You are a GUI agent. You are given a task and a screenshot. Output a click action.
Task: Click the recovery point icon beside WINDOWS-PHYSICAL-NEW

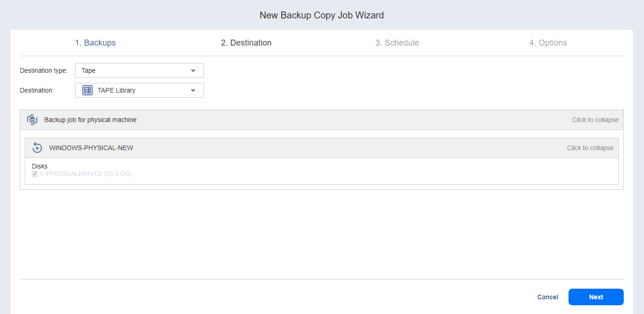point(37,148)
